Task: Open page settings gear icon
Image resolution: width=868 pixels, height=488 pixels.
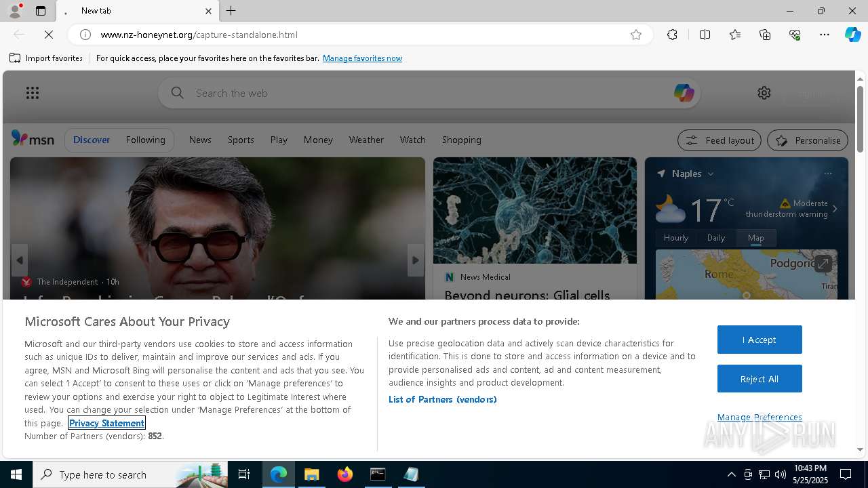Action: click(764, 93)
